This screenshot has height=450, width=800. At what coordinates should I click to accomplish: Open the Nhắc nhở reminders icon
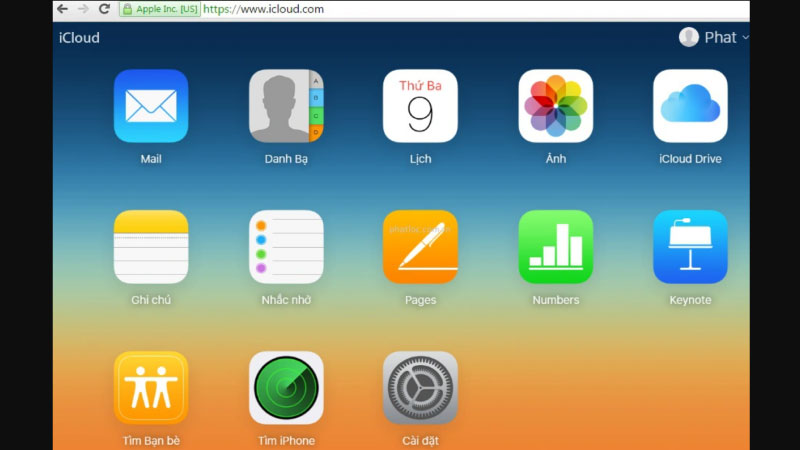tap(286, 247)
